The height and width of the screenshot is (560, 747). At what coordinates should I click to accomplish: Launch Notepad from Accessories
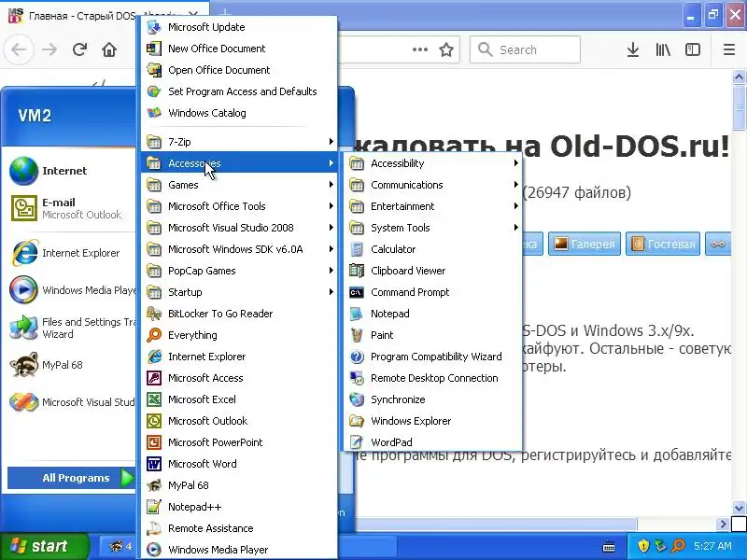coord(432,314)
